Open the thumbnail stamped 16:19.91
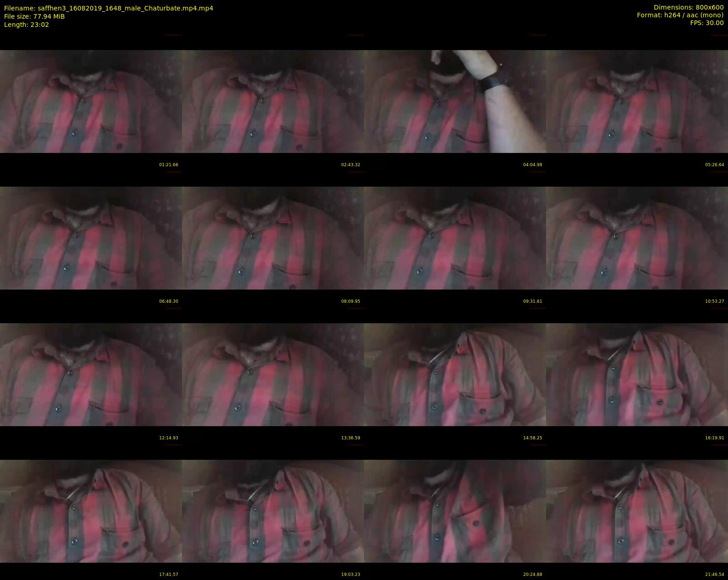Image resolution: width=728 pixels, height=580 pixels. click(637, 374)
